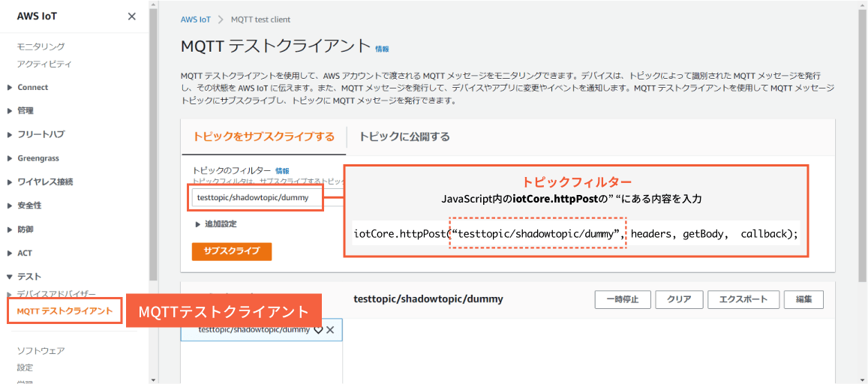Click the testtopic/shadowtopic/dummy message panel heading
Image resolution: width=868 pixels, height=384 pixels.
pyautogui.click(x=428, y=298)
